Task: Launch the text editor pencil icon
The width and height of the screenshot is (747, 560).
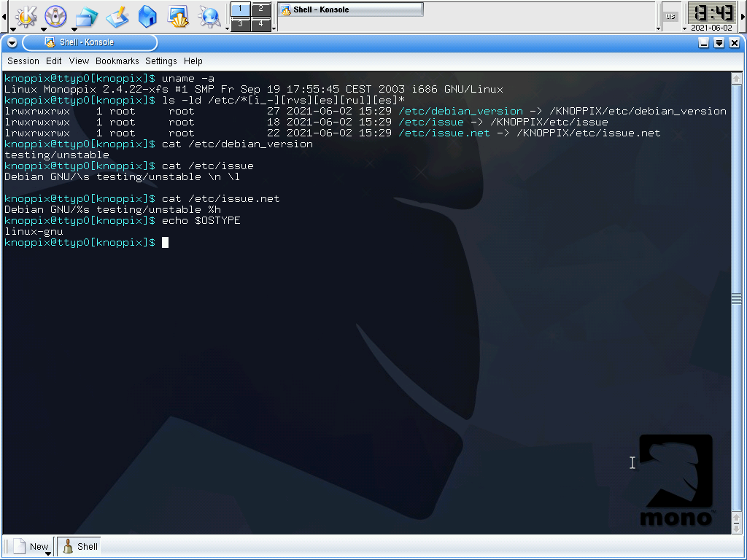Action: [x=117, y=16]
